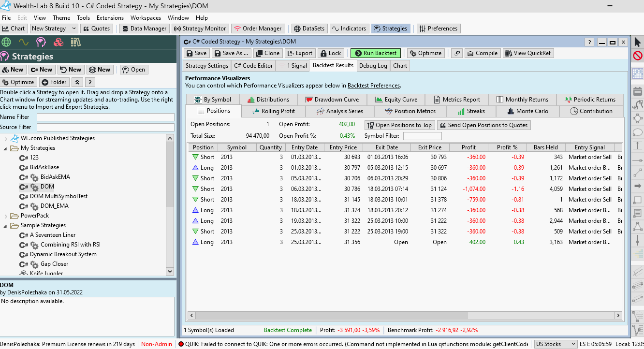The height and width of the screenshot is (349, 644).
Task: Click the red building blocks icon
Action: [x=59, y=42]
